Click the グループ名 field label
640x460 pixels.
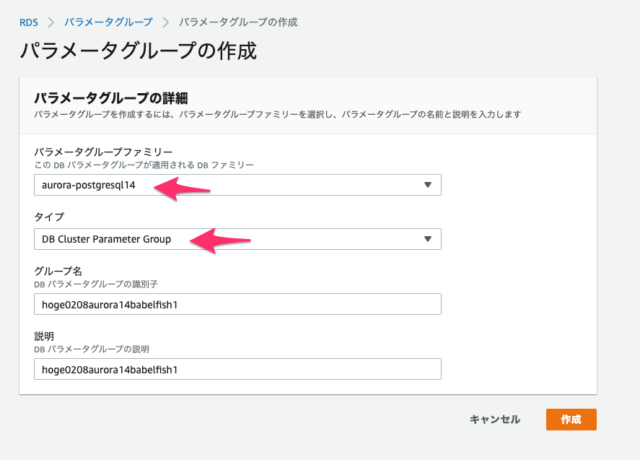[x=58, y=271]
